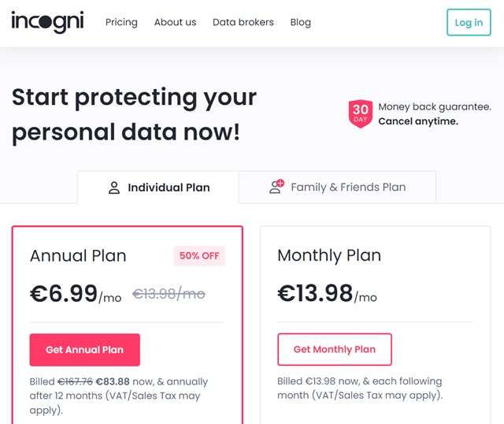The image size is (504, 424).
Task: Click the Get Annual Plan button
Action: 84,350
